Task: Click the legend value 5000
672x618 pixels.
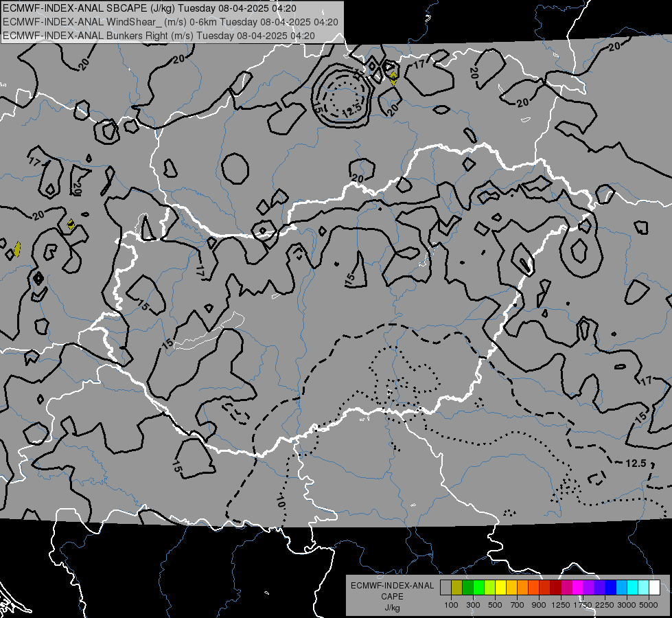Action: [649, 605]
